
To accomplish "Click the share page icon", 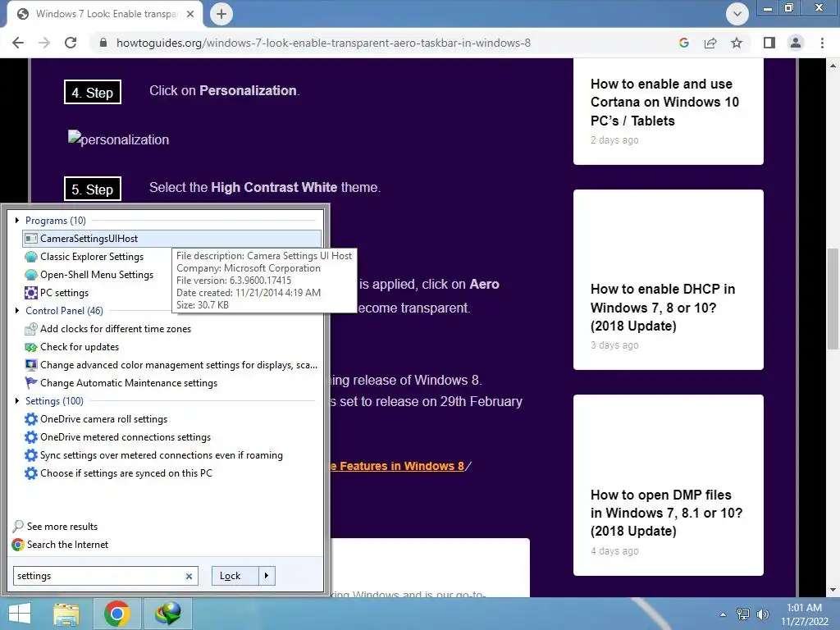I will [x=710, y=43].
